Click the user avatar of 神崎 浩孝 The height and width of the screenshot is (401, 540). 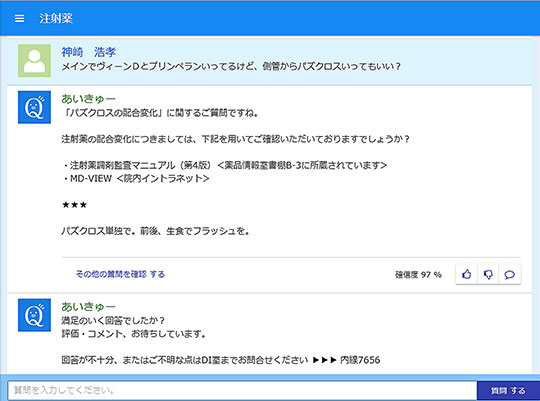(34, 60)
